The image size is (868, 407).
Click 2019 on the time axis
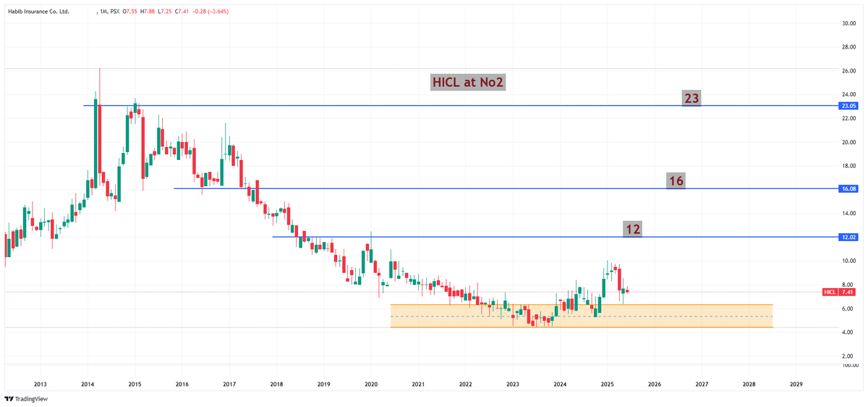click(x=323, y=384)
